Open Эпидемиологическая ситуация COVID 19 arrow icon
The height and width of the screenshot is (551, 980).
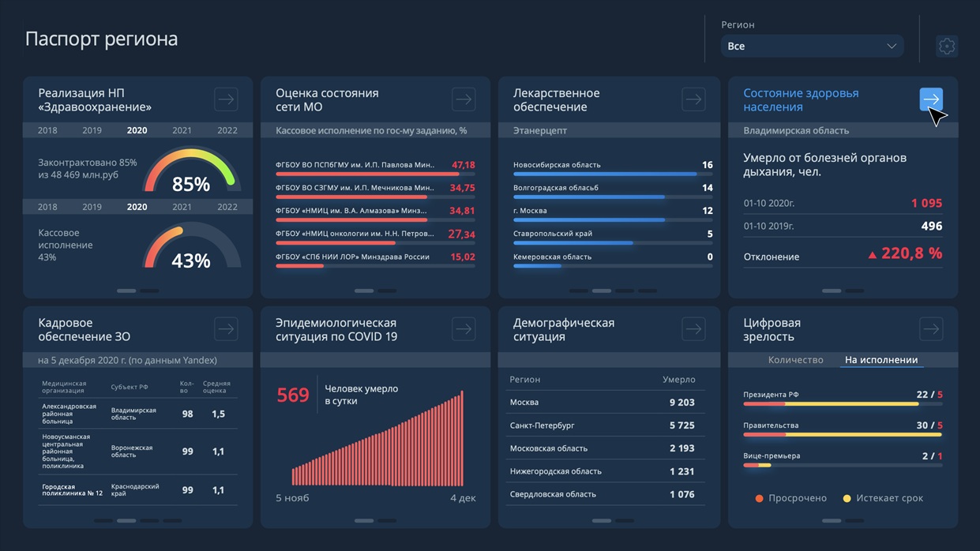pyautogui.click(x=464, y=329)
